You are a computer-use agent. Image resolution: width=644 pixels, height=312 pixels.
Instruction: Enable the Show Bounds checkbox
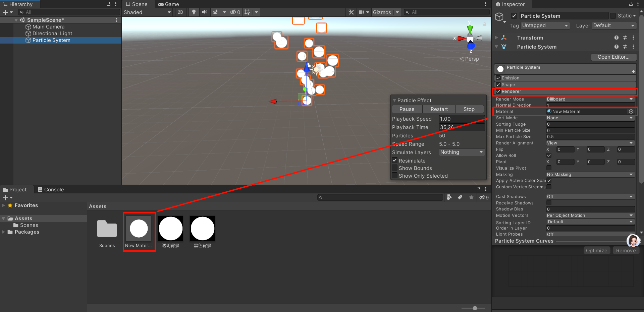tap(395, 168)
